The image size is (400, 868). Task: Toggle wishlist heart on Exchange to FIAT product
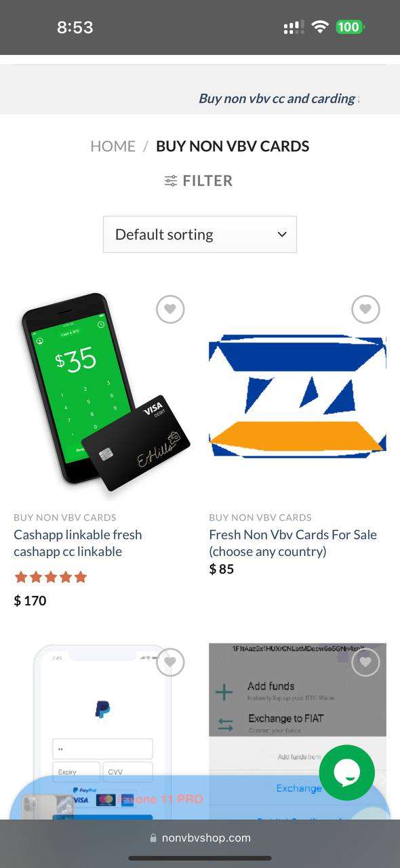pyautogui.click(x=365, y=662)
